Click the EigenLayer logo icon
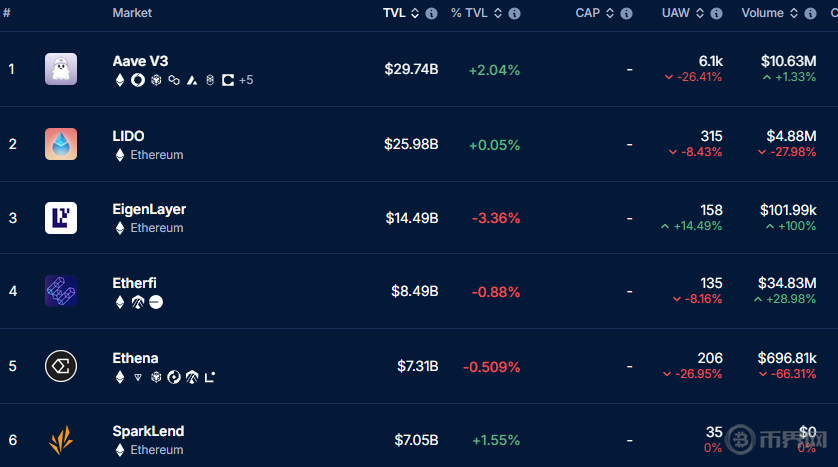Image resolution: width=838 pixels, height=467 pixels. point(61,218)
